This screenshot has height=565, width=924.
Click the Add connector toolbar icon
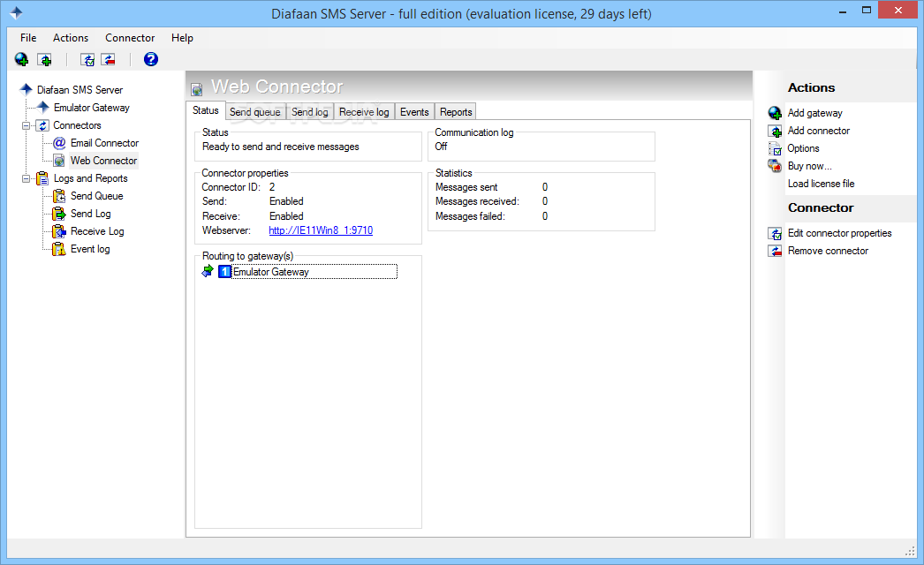pyautogui.click(x=44, y=59)
